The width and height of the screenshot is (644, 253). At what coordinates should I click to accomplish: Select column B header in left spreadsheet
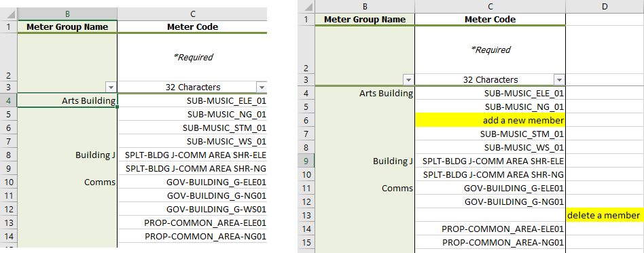[x=67, y=14]
